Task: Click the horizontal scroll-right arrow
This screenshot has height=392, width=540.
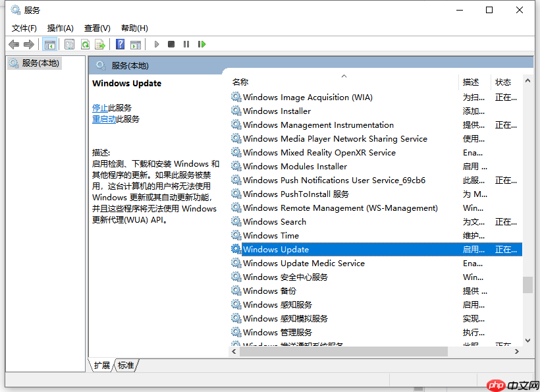Action: tap(516, 351)
